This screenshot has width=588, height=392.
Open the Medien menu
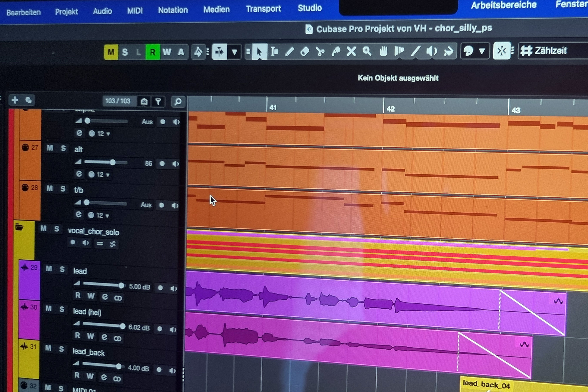click(x=216, y=9)
